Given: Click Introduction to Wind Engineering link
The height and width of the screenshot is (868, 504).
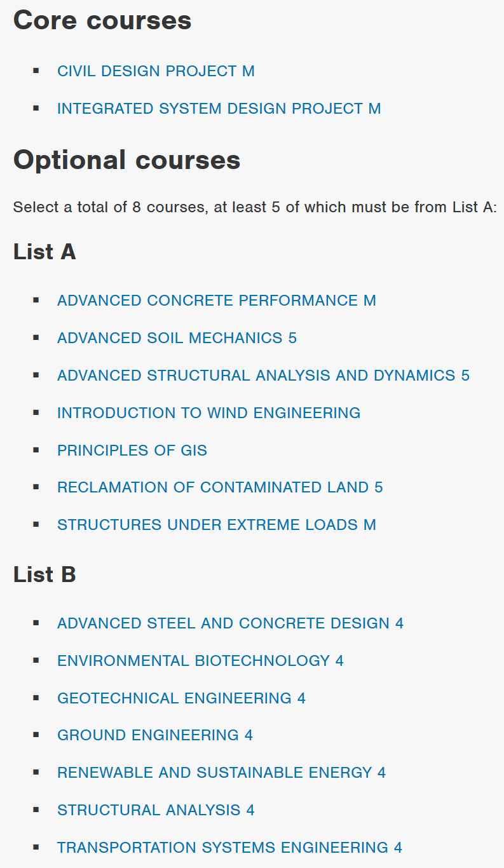Looking at the screenshot, I should point(208,413).
